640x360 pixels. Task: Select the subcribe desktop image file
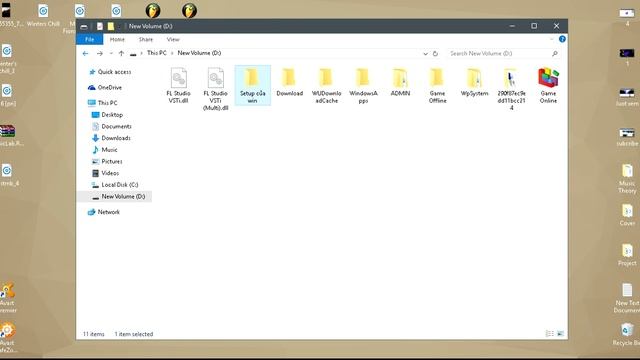(627, 137)
